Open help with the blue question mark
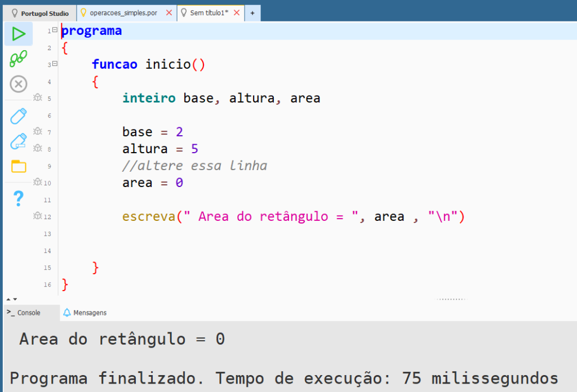577x392 pixels. [x=19, y=198]
